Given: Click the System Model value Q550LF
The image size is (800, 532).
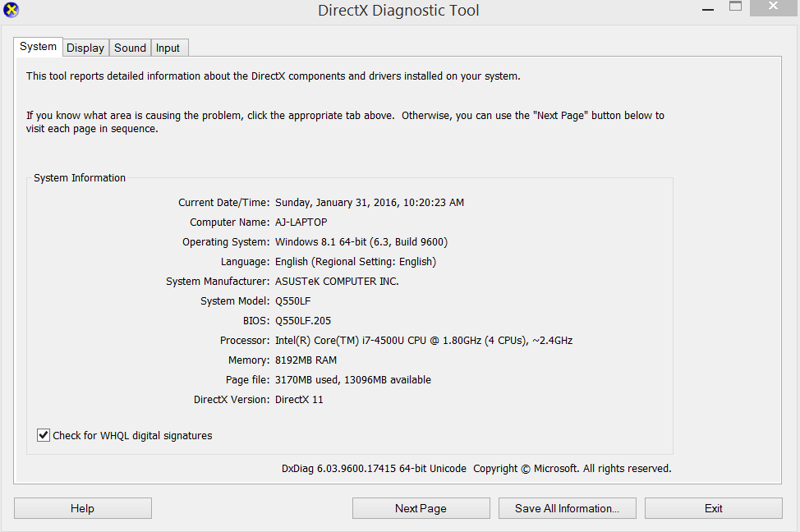Looking at the screenshot, I should tap(293, 301).
